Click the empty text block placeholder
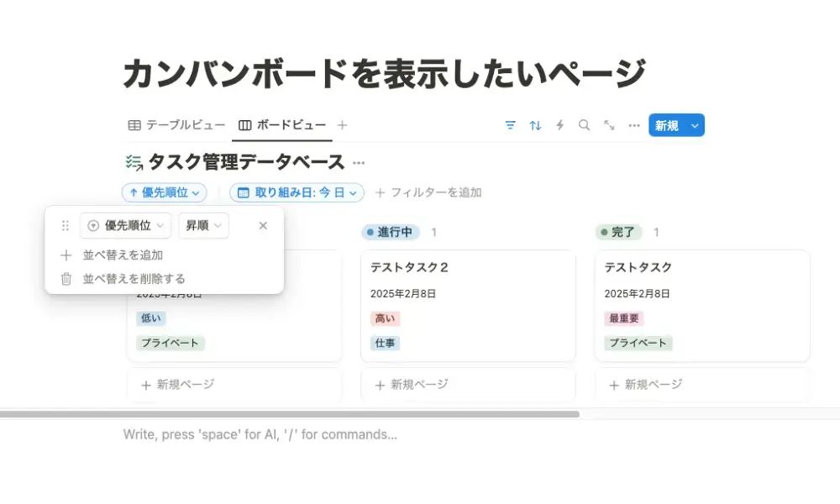This screenshot has width=840, height=504. [260, 434]
